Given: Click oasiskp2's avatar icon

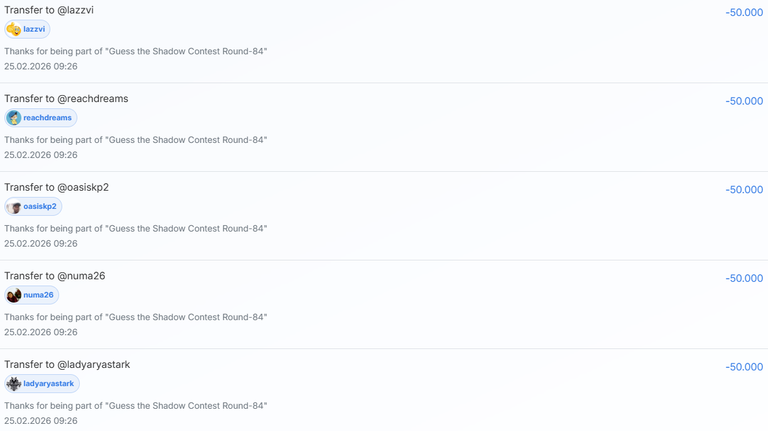Looking at the screenshot, I should point(14,207).
